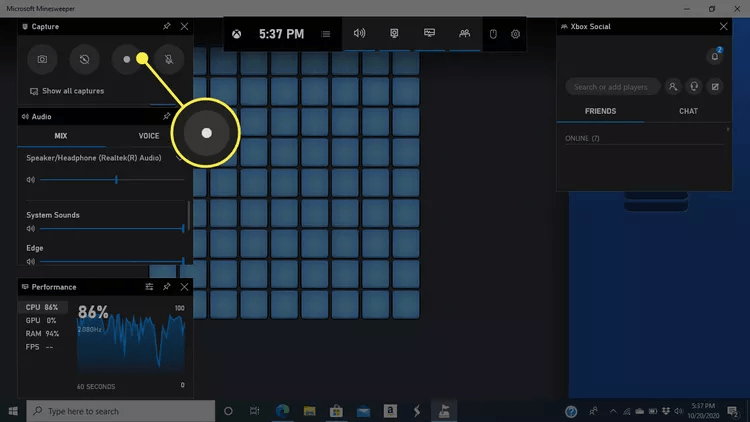
Task: Toggle the Audio widget from the Game Bar
Action: [360, 34]
